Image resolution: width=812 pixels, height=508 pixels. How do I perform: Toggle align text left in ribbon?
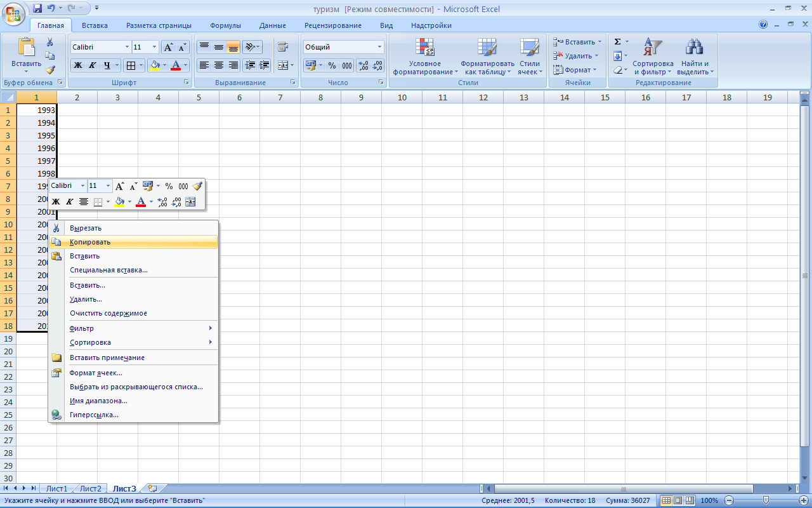(x=204, y=65)
